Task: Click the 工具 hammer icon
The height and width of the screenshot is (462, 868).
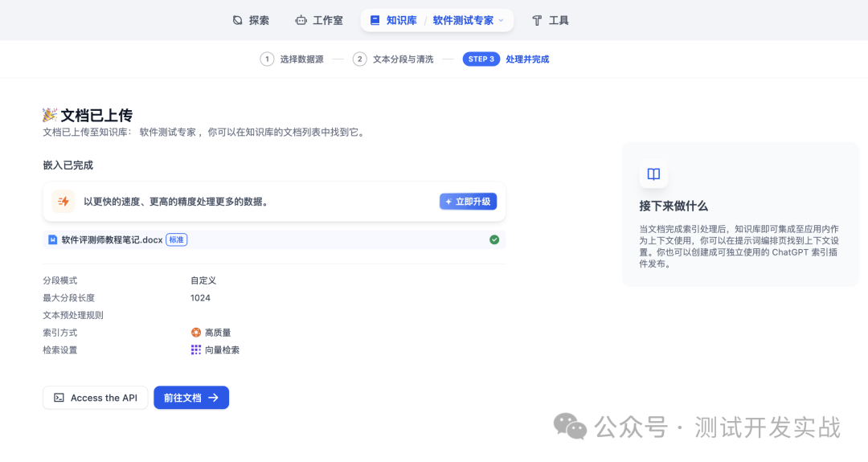Action: click(x=537, y=20)
